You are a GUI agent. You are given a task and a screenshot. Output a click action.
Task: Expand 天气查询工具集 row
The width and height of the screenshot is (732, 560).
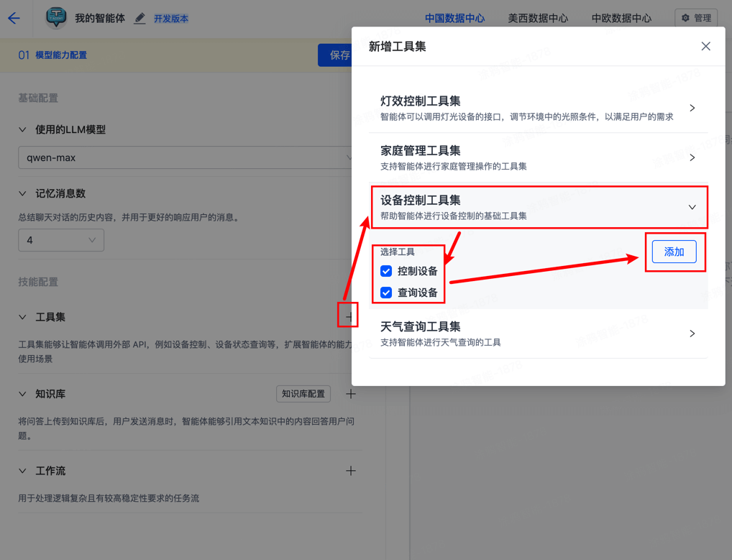pyautogui.click(x=539, y=334)
